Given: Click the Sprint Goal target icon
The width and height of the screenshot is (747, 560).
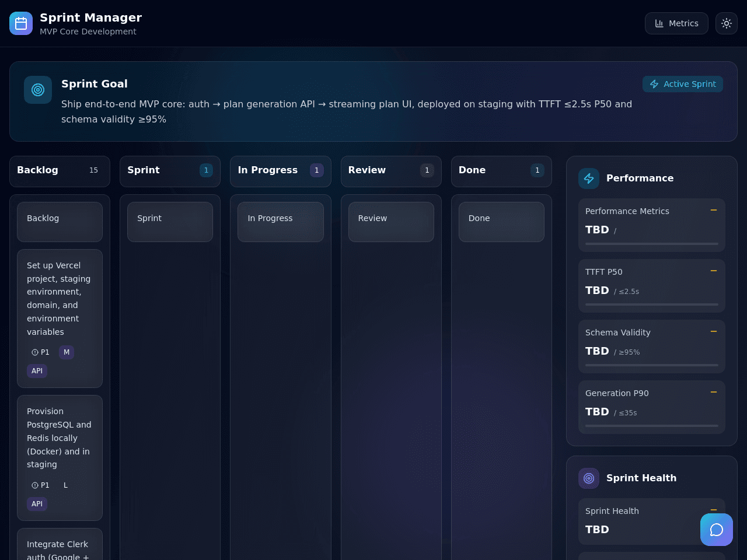Looking at the screenshot, I should click(38, 90).
